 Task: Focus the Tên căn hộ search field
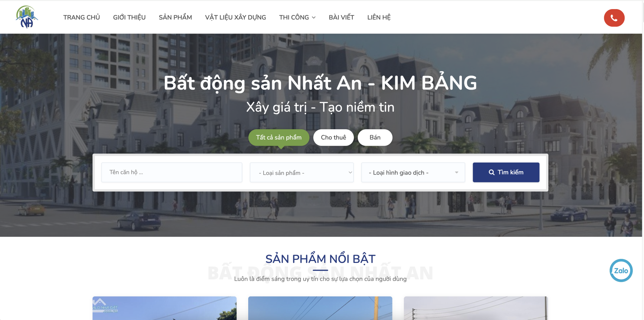click(x=171, y=172)
